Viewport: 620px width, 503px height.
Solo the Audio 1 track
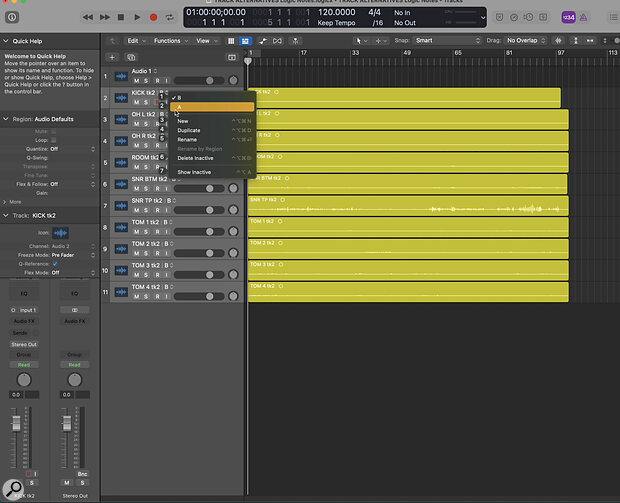146,81
